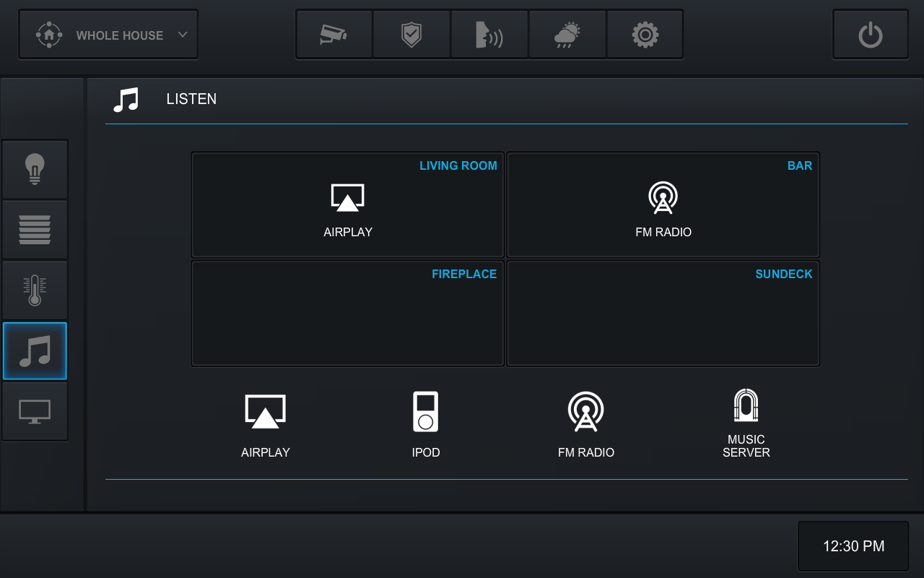Select the voice intercom icon
This screenshot has width=924, height=578.
click(x=489, y=35)
